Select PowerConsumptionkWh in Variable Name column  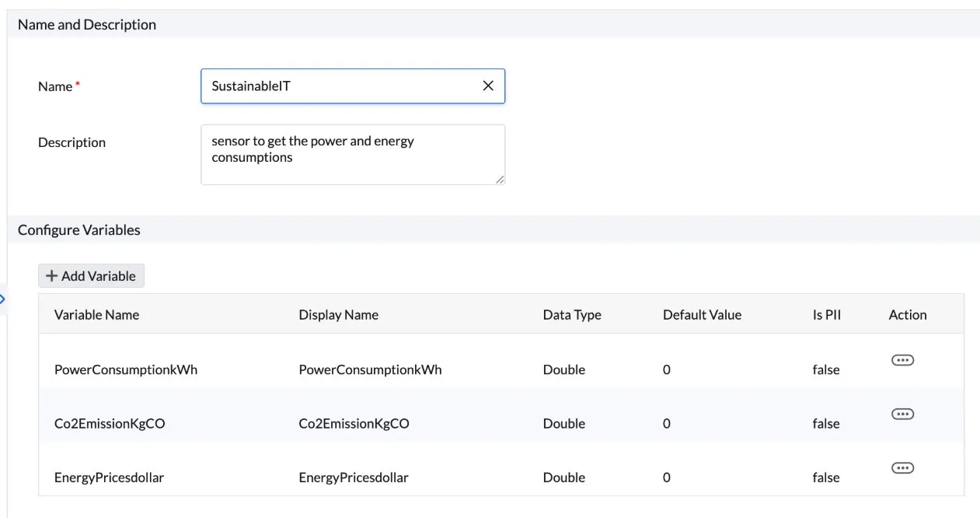click(126, 369)
